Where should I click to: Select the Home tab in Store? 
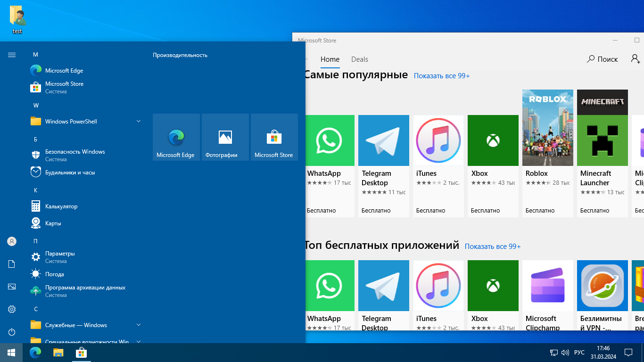click(x=330, y=59)
